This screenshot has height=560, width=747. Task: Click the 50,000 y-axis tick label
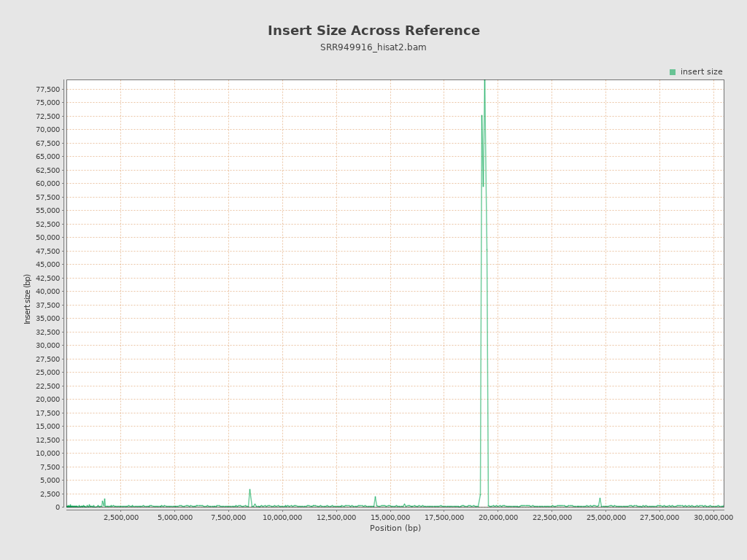(47, 238)
